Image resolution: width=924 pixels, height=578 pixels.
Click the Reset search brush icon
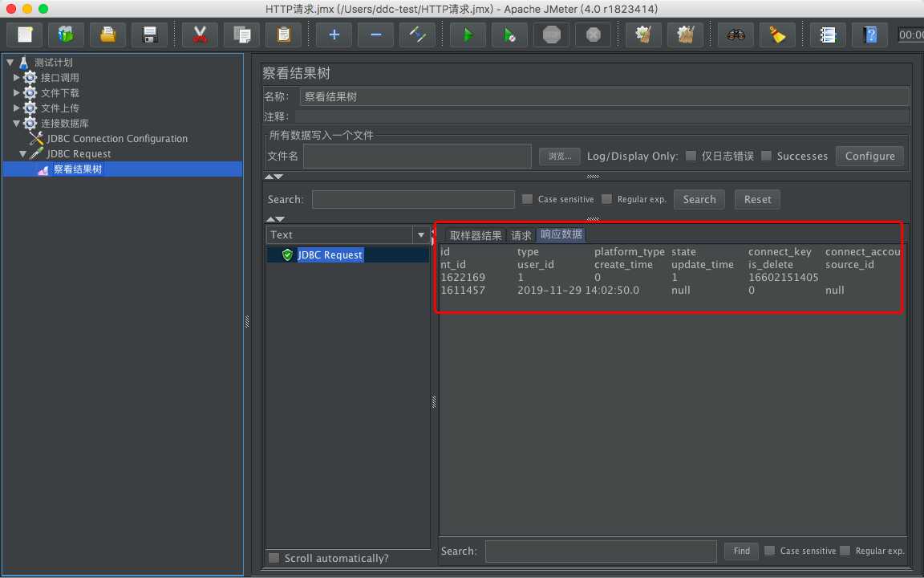click(777, 35)
